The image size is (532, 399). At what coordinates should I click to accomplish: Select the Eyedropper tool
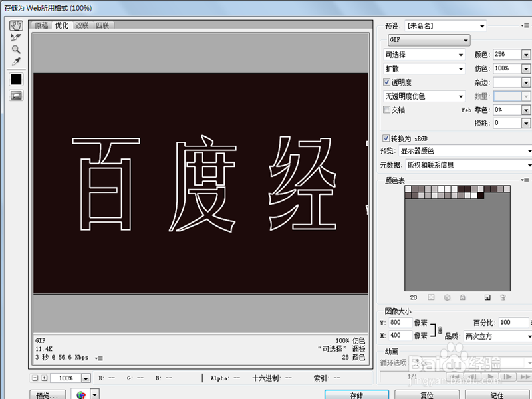[x=16, y=61]
